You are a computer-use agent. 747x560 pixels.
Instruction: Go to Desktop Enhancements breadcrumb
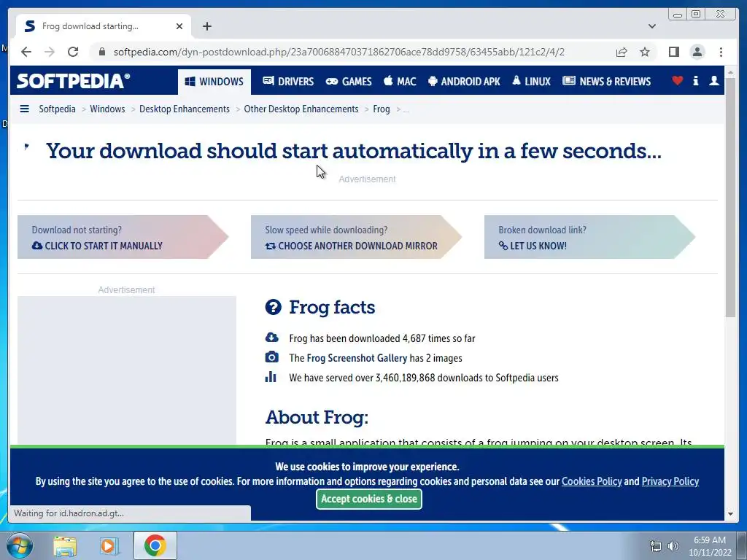click(x=185, y=109)
